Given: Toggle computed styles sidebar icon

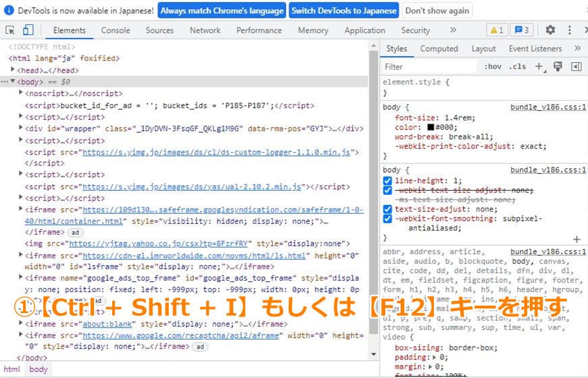Looking at the screenshot, I should pos(577,66).
